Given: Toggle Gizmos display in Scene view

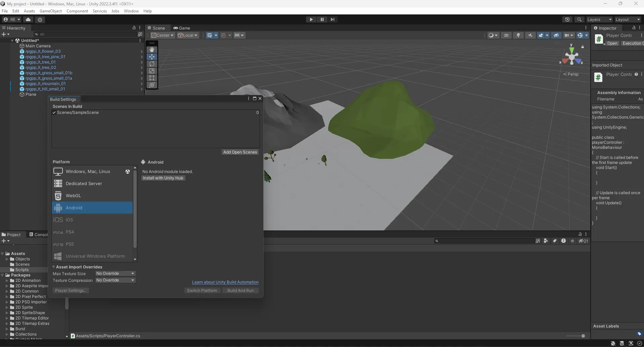Looking at the screenshot, I should (x=580, y=35).
